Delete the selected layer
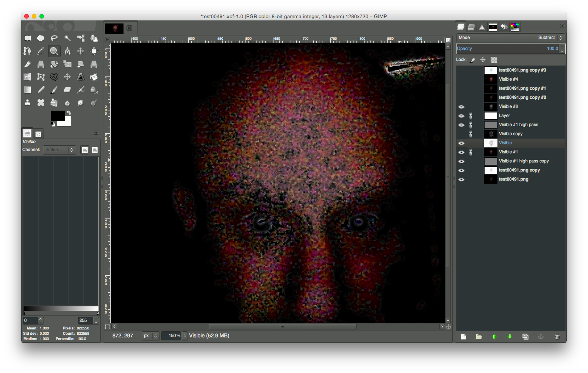The width and height of the screenshot is (588, 373). click(557, 337)
